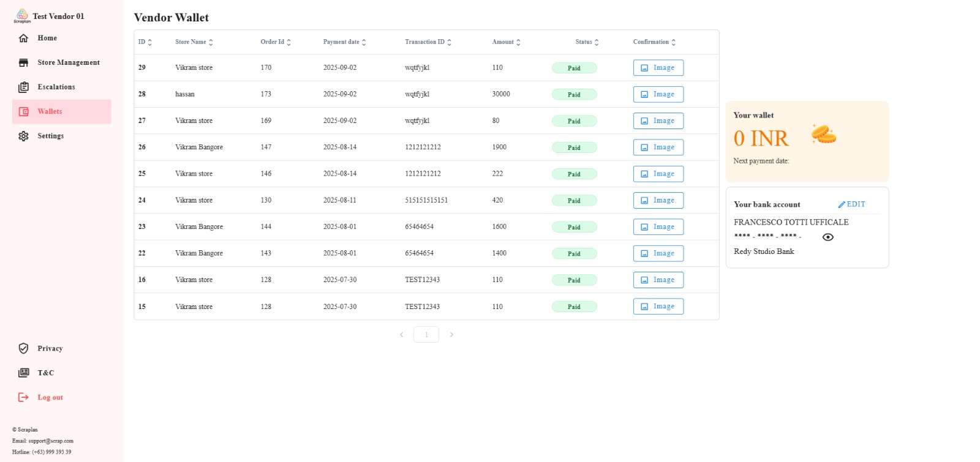Click Test Vendor 01 name

[58, 17]
